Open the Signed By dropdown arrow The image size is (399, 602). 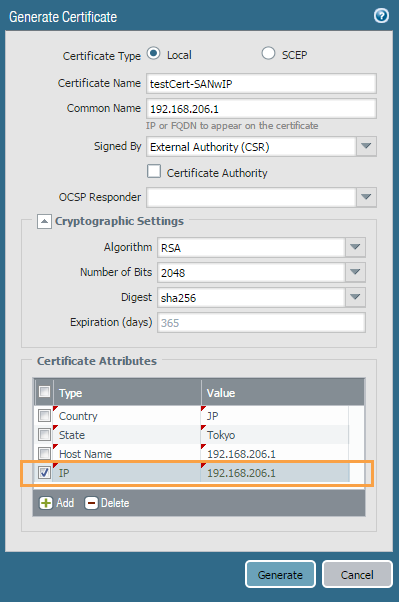[x=366, y=146]
